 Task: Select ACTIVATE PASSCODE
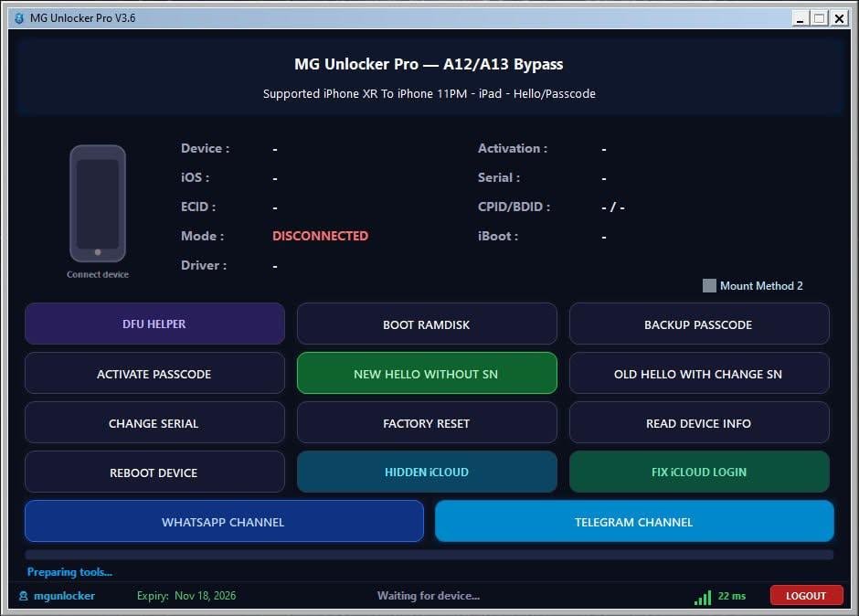(154, 373)
